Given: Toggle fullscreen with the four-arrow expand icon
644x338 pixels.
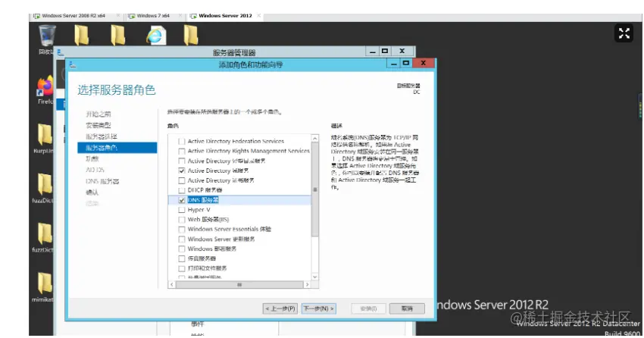Looking at the screenshot, I should pyautogui.click(x=624, y=33).
